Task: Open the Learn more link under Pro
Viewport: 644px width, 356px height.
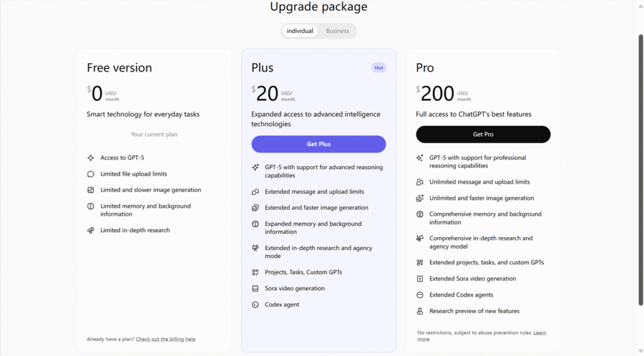Action: click(x=540, y=333)
